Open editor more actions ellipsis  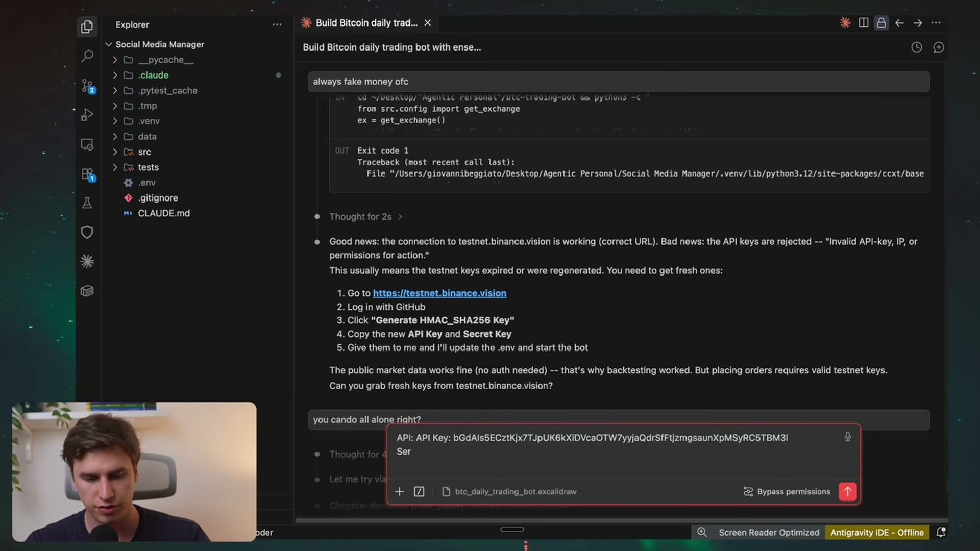(936, 23)
